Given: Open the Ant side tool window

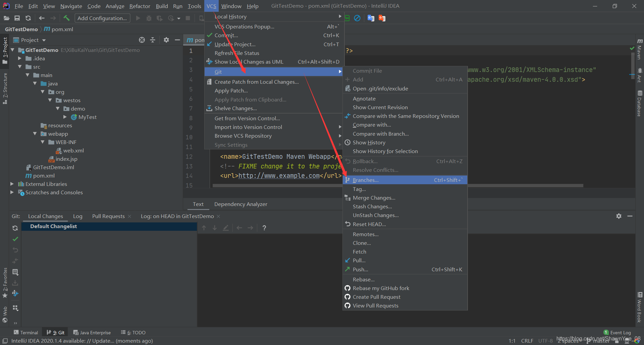Looking at the screenshot, I should coord(640,75).
